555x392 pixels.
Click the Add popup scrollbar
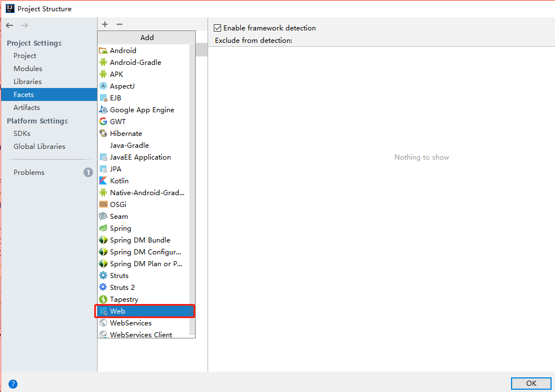coord(192,190)
